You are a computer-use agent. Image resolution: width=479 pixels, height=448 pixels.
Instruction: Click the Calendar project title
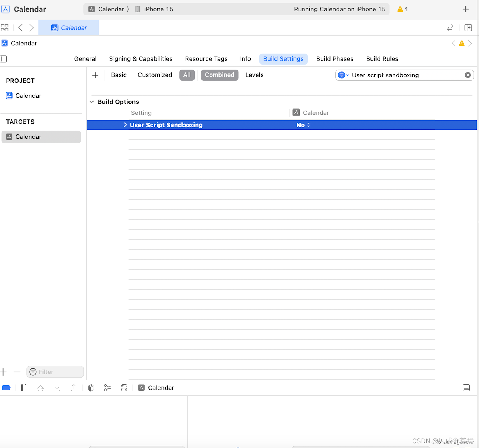point(30,9)
